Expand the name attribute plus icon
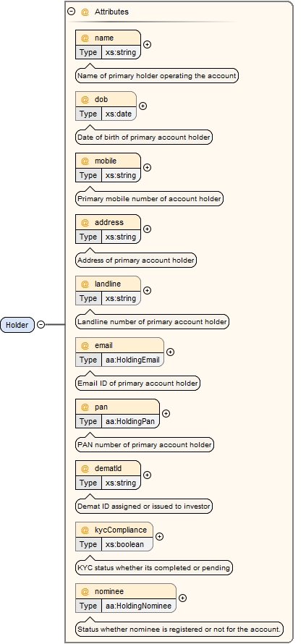306x644 pixels. pos(147,44)
